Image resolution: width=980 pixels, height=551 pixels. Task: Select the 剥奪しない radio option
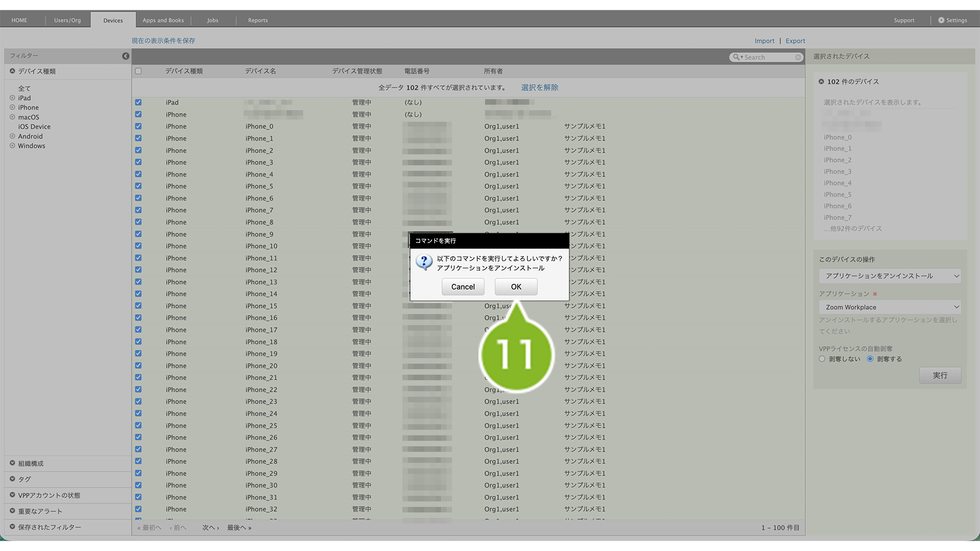click(822, 359)
